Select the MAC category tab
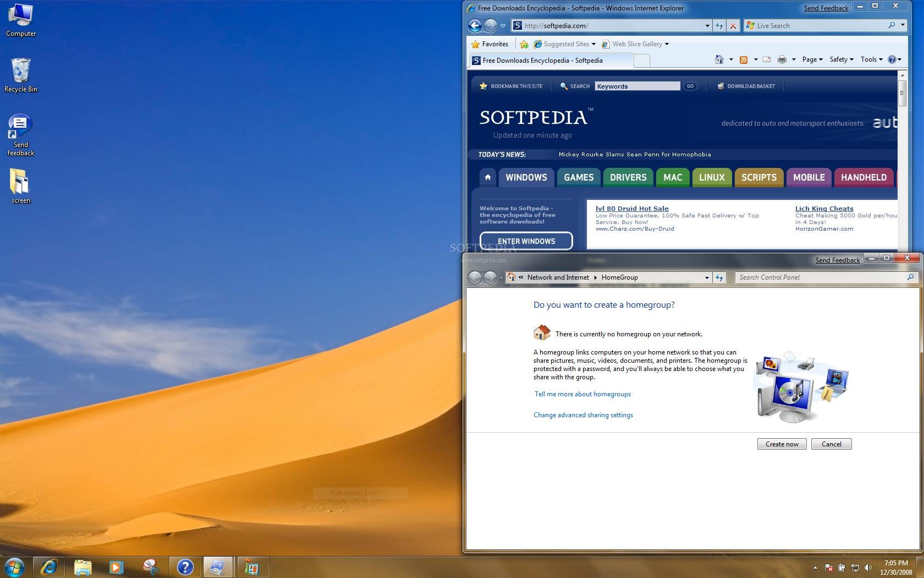Viewport: 924px width, 578px height. [673, 177]
